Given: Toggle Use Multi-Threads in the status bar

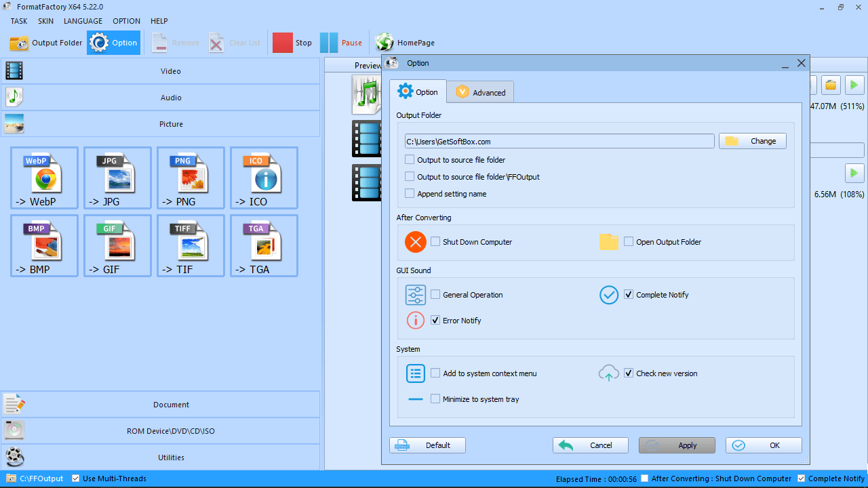Looking at the screenshot, I should (75, 479).
